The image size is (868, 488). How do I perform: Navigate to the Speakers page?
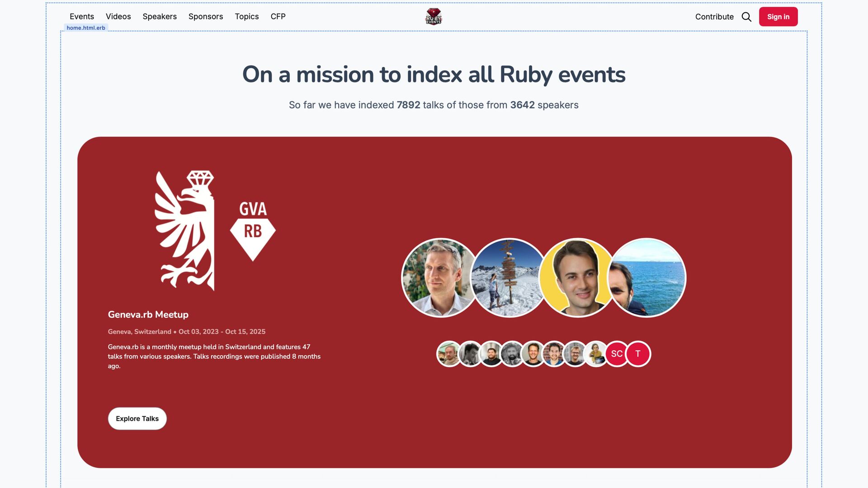coord(160,17)
